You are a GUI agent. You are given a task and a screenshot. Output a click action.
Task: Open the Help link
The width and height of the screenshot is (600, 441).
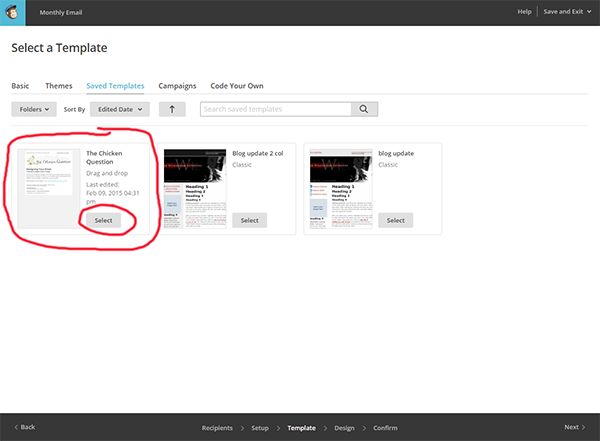[524, 12]
